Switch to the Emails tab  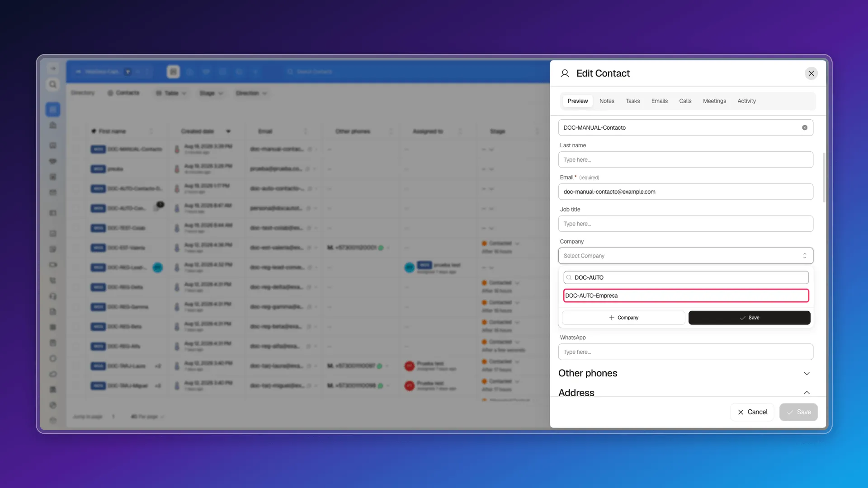pyautogui.click(x=659, y=101)
